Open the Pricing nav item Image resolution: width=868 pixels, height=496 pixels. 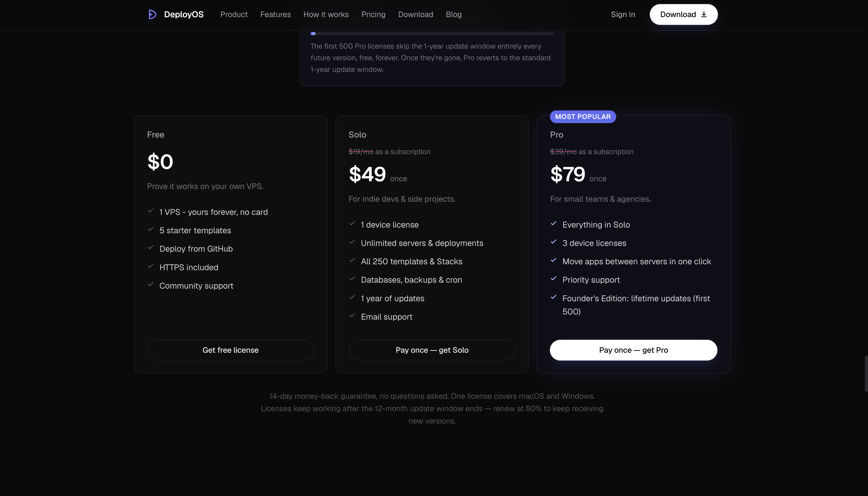(x=373, y=14)
